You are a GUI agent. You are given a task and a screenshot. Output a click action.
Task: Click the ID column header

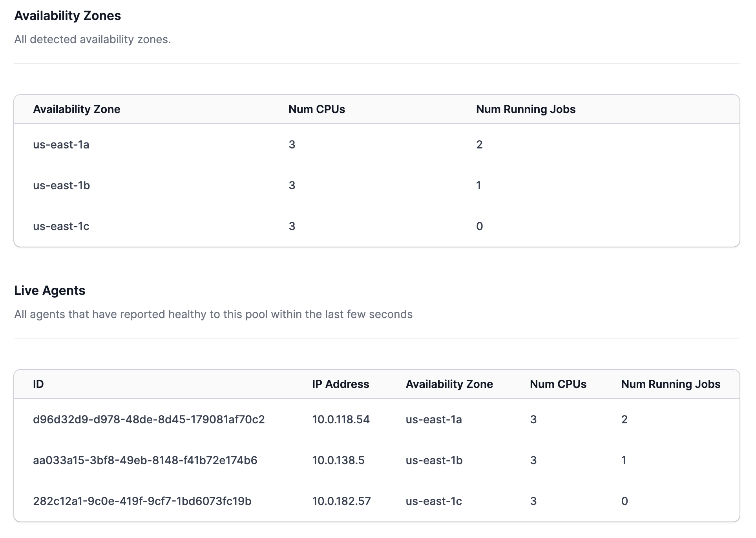click(38, 384)
